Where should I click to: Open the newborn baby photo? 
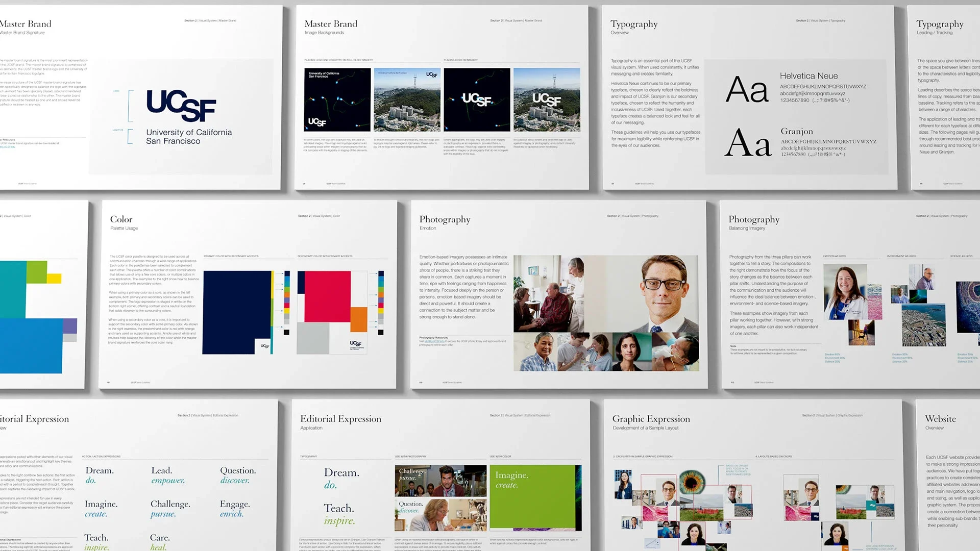click(x=675, y=352)
